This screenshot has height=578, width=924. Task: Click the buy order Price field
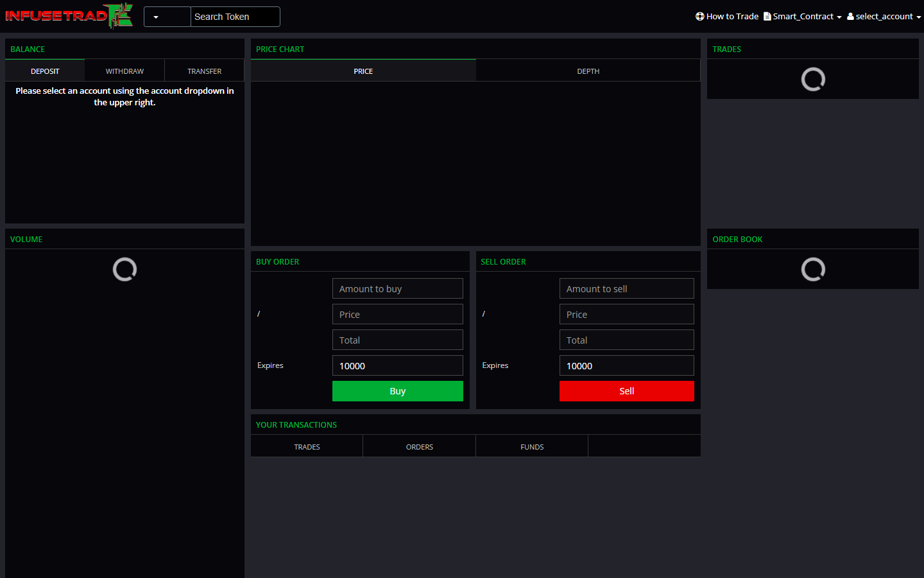click(x=398, y=314)
